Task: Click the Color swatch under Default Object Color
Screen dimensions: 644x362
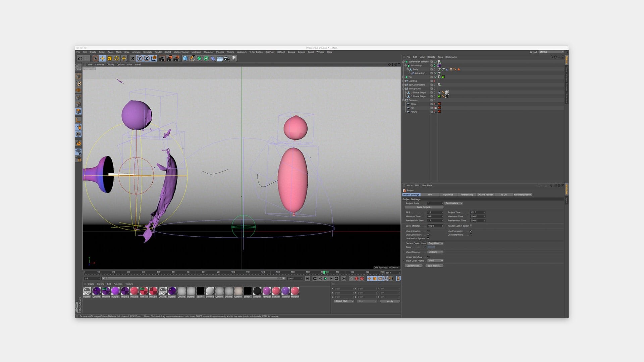Action: [x=431, y=247]
